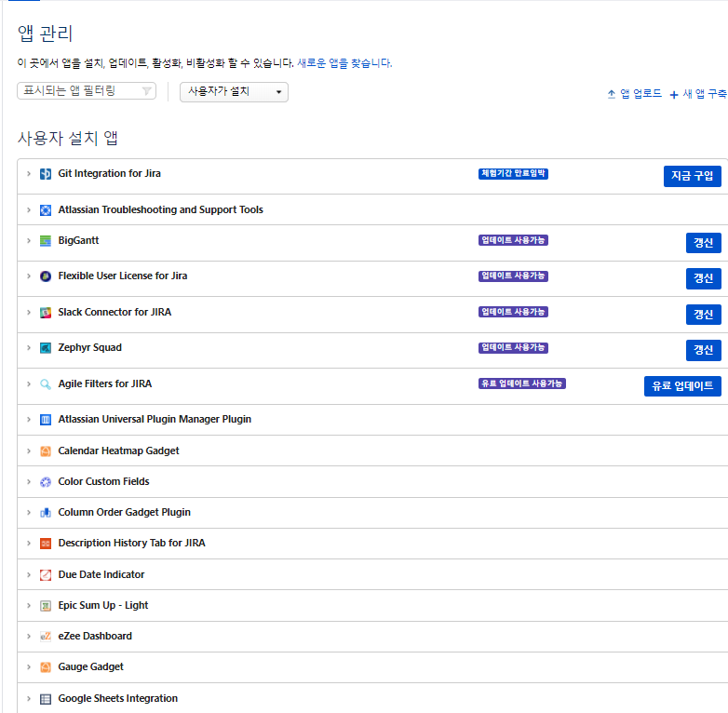Click the Atlassian Universal Plugin Manager Plugin icon

[x=46, y=420]
